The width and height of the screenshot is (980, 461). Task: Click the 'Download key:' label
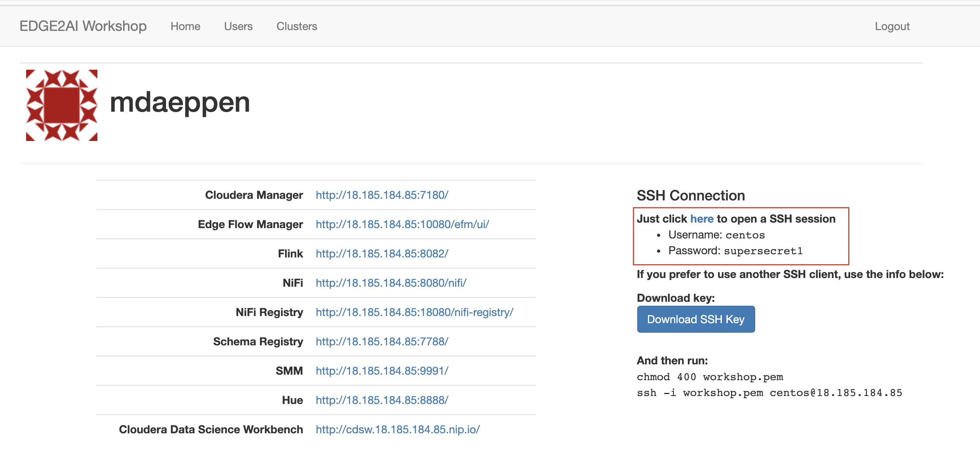click(676, 298)
